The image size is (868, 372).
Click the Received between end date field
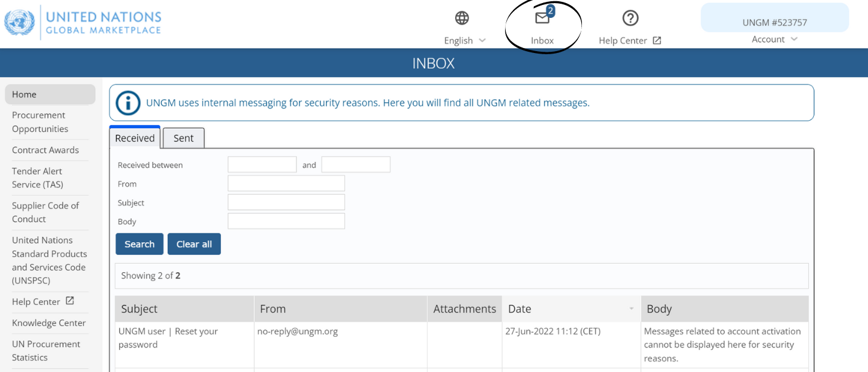(x=356, y=164)
